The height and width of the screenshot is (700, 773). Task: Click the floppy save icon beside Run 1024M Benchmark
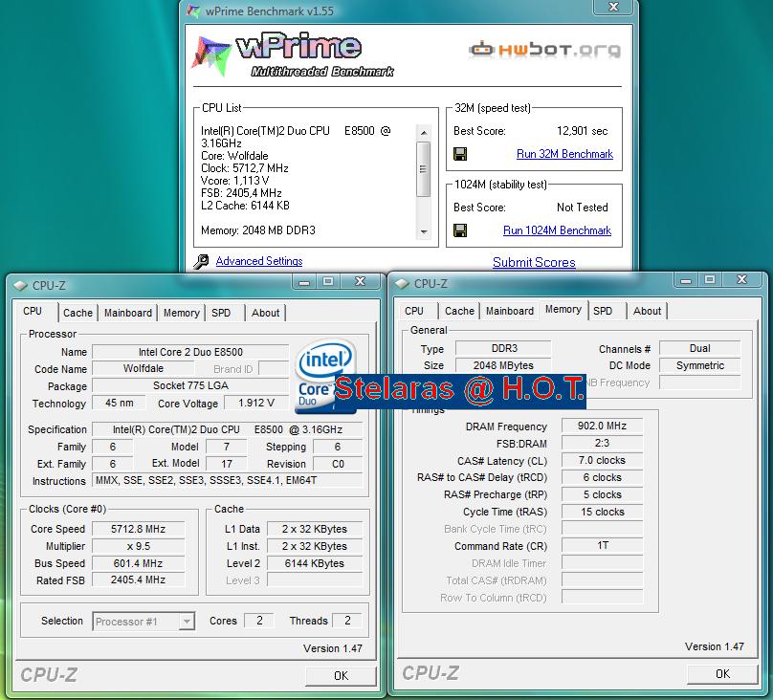tap(460, 230)
